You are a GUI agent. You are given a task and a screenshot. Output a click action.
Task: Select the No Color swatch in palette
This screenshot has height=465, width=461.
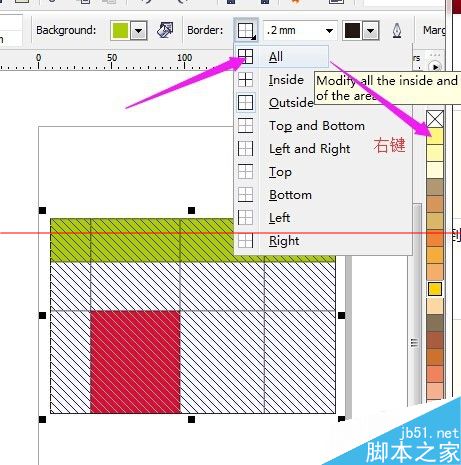(435, 119)
